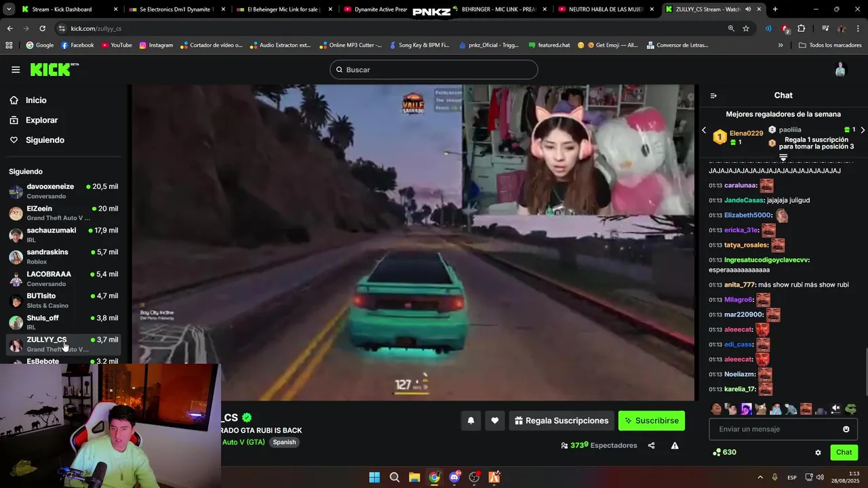868x488 pixels.
Task: Open the Chrome three-dot menu
Action: [x=859, y=28]
